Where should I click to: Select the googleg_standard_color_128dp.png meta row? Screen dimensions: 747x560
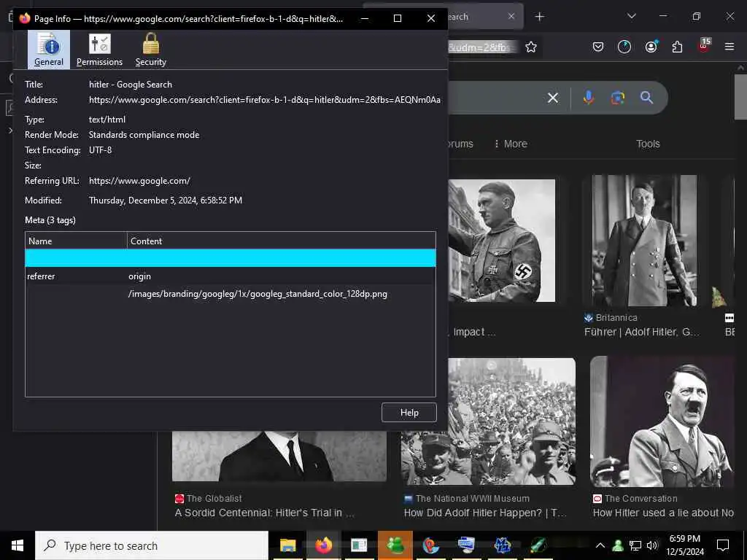click(x=230, y=294)
